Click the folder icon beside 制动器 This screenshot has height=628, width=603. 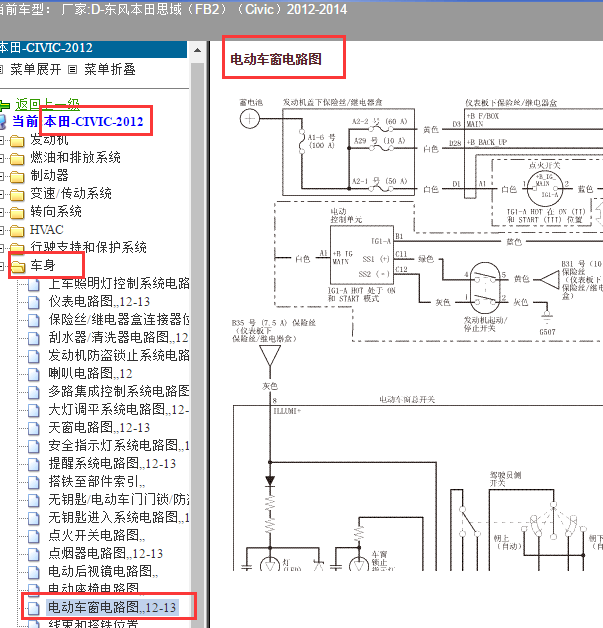[x=17, y=176]
